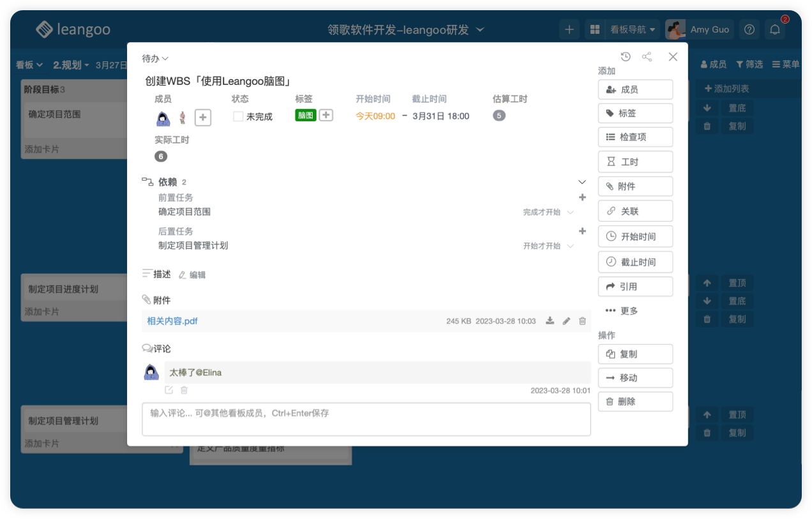Open notifications bell icon

click(x=775, y=29)
